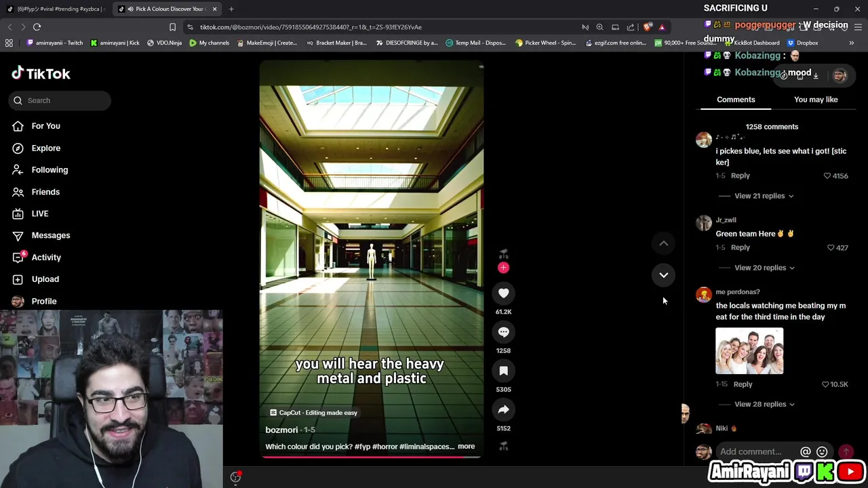Open the TikTok logo home link

[41, 73]
